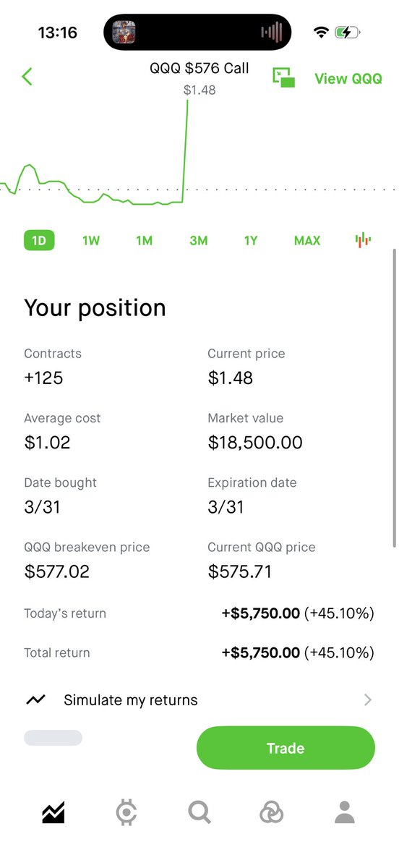The image size is (399, 868).
Task: Tap the gray pill placeholder beside Trade
Action: coord(53,738)
